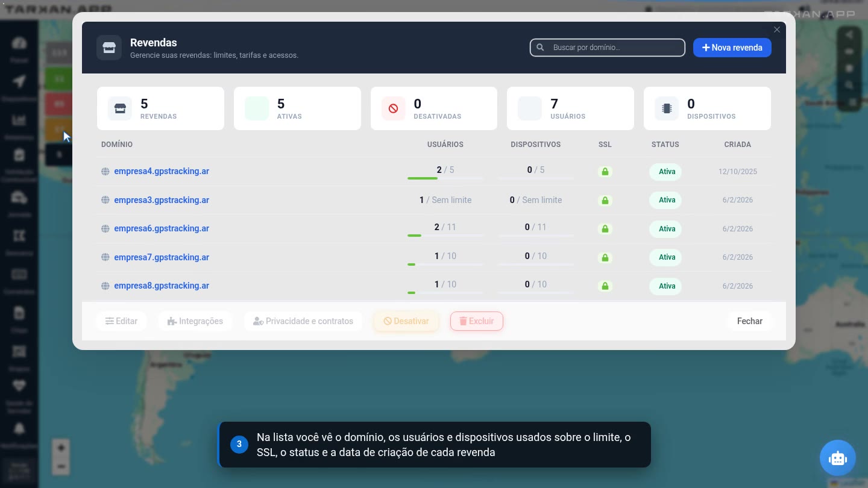Click the Ativa status badge for empresa3.gpstracking.ar
The height and width of the screenshot is (488, 868).
(665, 200)
